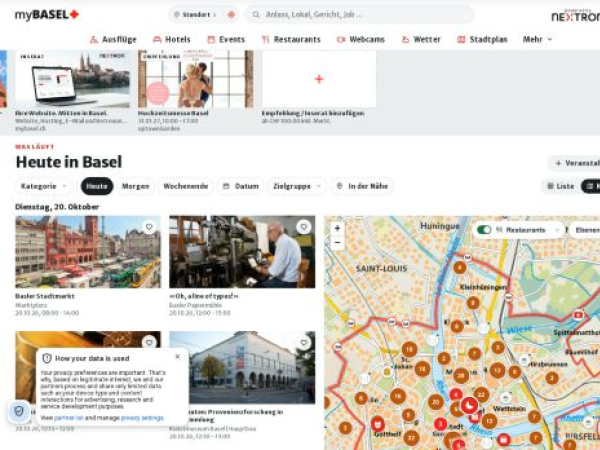The height and width of the screenshot is (450, 600).
Task: Click the Nextron logo
Action: (x=576, y=15)
